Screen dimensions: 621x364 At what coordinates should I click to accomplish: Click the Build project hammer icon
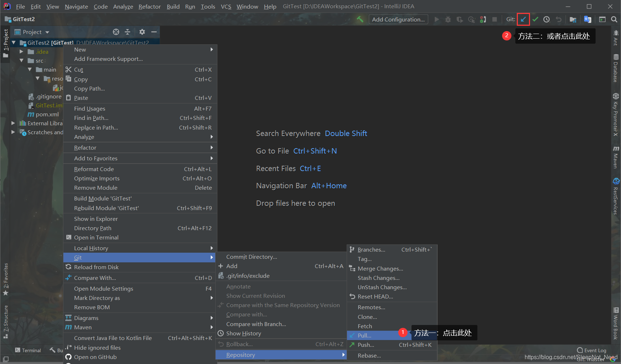360,19
